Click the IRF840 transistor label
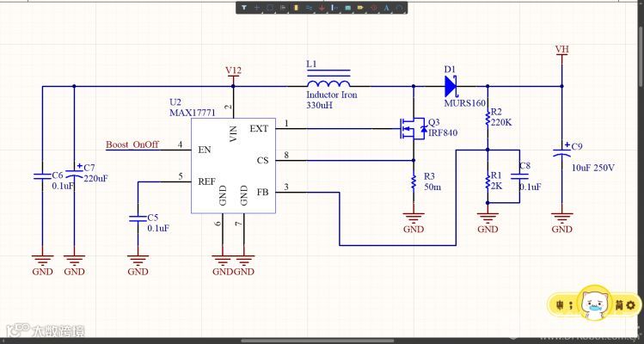 443,132
